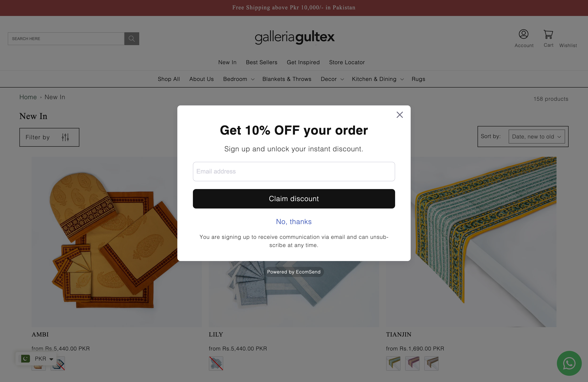
Task: Click the Claim discount button
Action: 294,199
